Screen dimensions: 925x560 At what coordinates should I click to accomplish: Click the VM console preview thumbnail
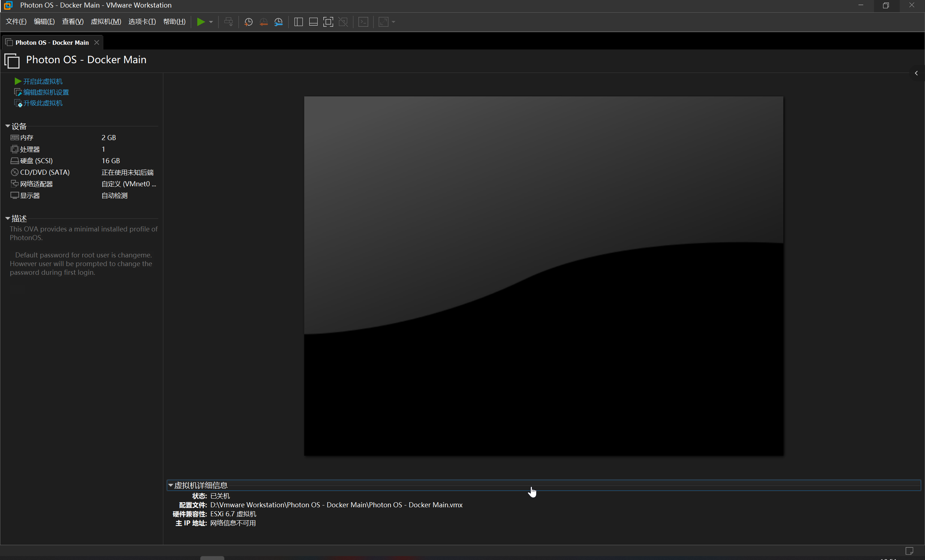[x=543, y=276]
